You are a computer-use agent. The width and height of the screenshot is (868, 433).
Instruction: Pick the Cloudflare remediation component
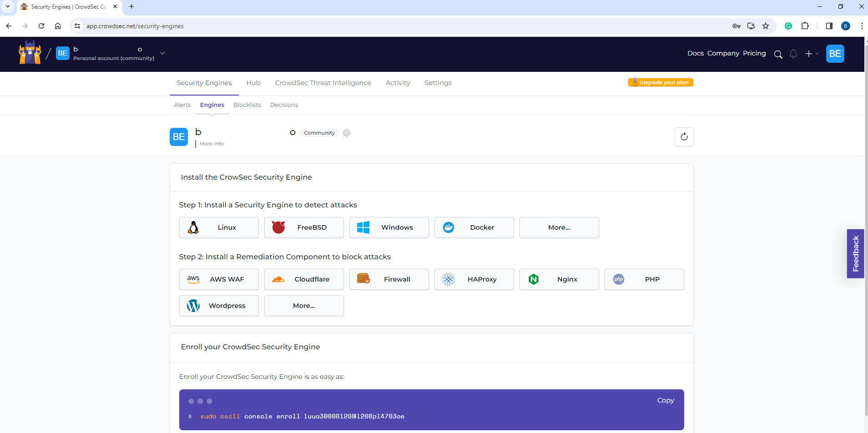(x=304, y=279)
